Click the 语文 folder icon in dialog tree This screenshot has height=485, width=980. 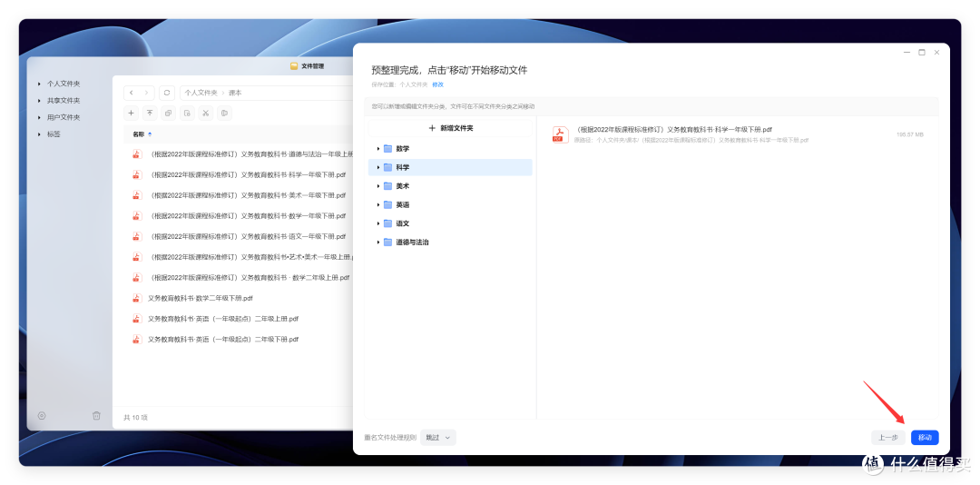(387, 223)
